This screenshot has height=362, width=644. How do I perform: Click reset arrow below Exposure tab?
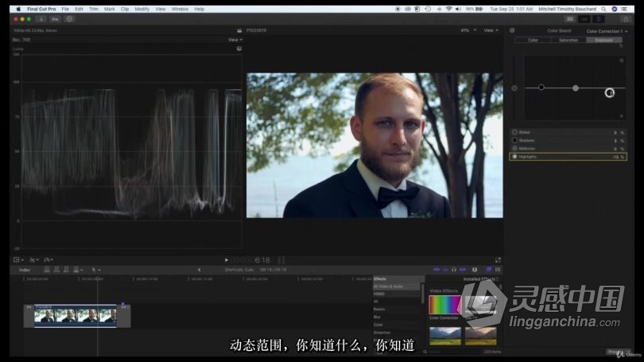tap(621, 46)
